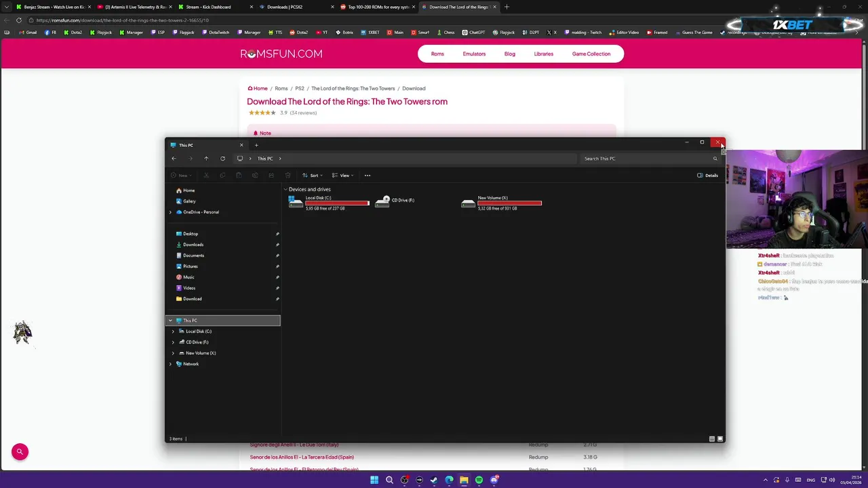Open Blog in the RomsFun navigation

point(509,54)
